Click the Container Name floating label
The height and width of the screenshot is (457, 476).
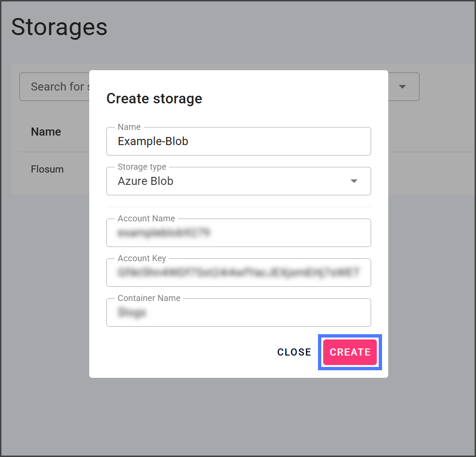pyautogui.click(x=149, y=298)
